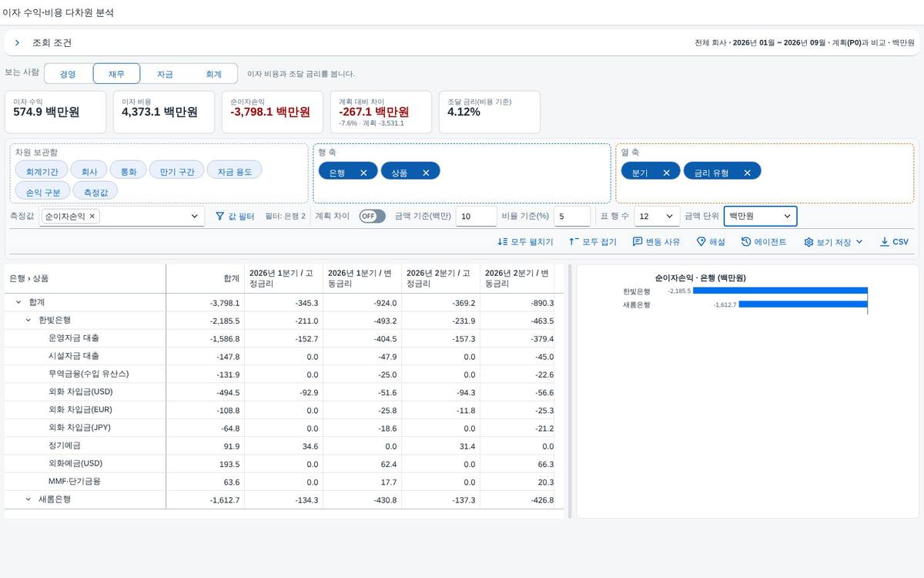Click the 합계 column header
Screen dimensions: 924x578
tap(205, 278)
